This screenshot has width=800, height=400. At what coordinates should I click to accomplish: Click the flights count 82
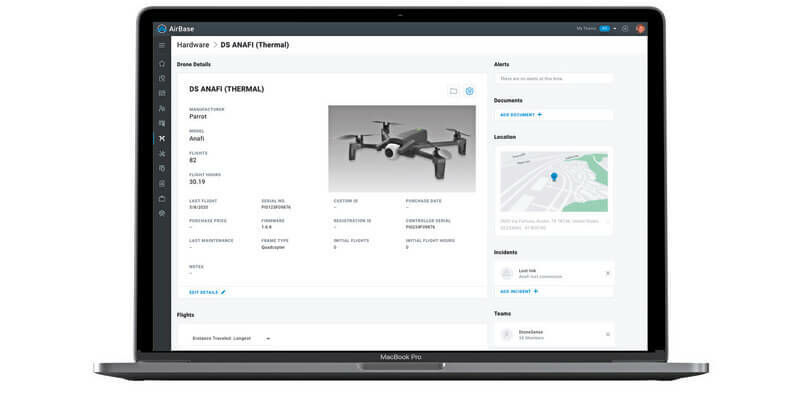193,160
